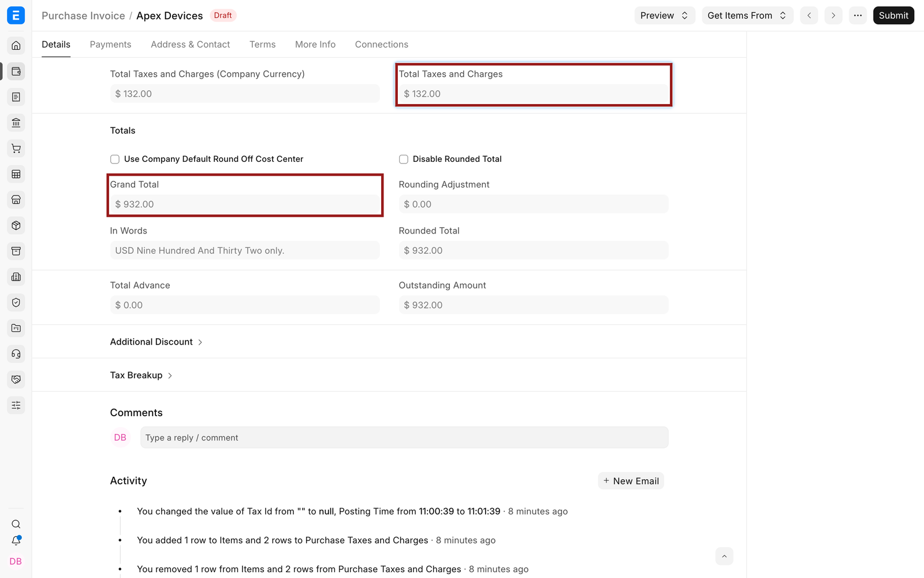Expand the Tax Breakup section
This screenshot has height=578, width=924.
point(141,375)
